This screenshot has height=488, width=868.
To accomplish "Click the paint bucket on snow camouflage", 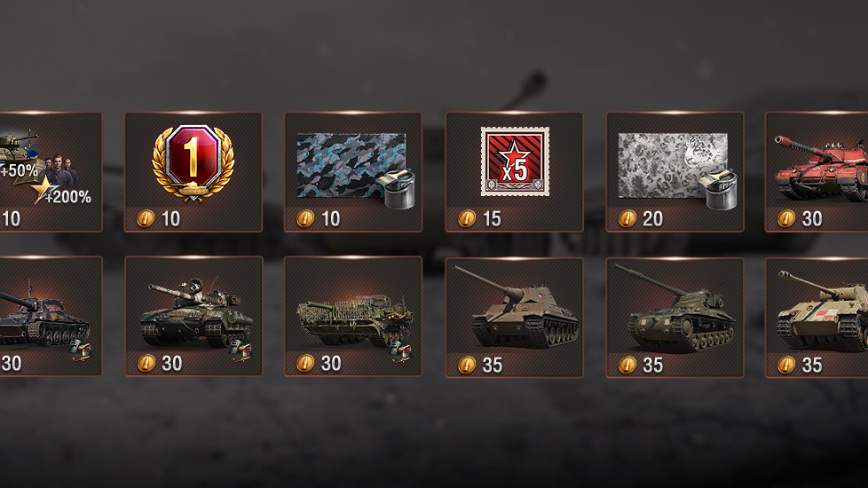I will coord(719,188).
